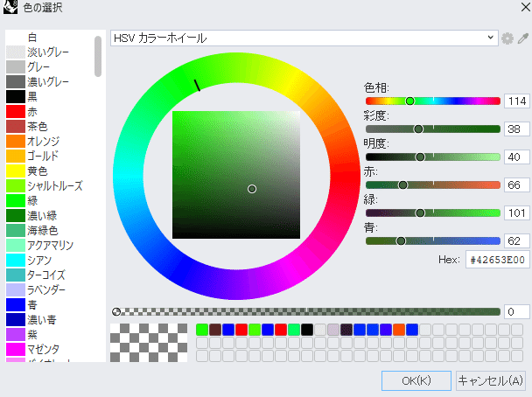Select 黒 from the color list
This screenshot has width=532, height=397.
[x=49, y=96]
